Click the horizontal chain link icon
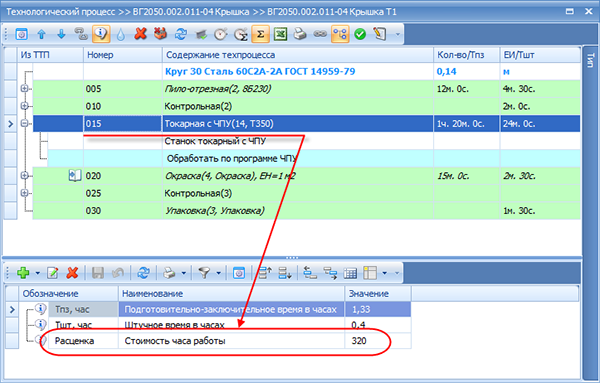This screenshot has height=383, width=600. tap(320, 34)
